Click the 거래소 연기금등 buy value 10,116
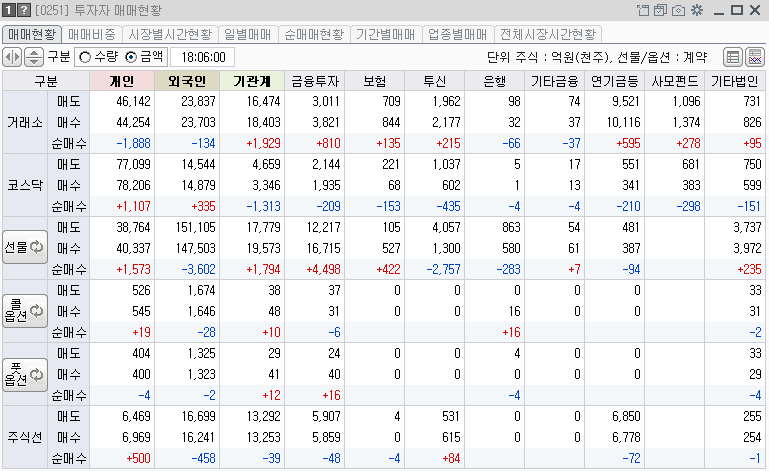The image size is (769, 471). point(623,122)
